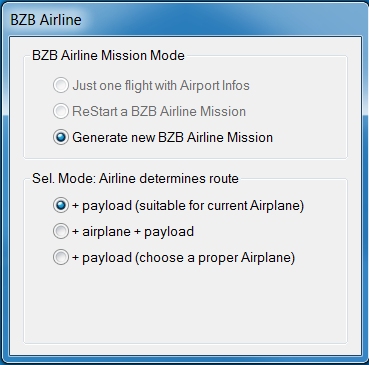
Task: Click blank area right of 'Generate new' option
Action: coord(308,137)
